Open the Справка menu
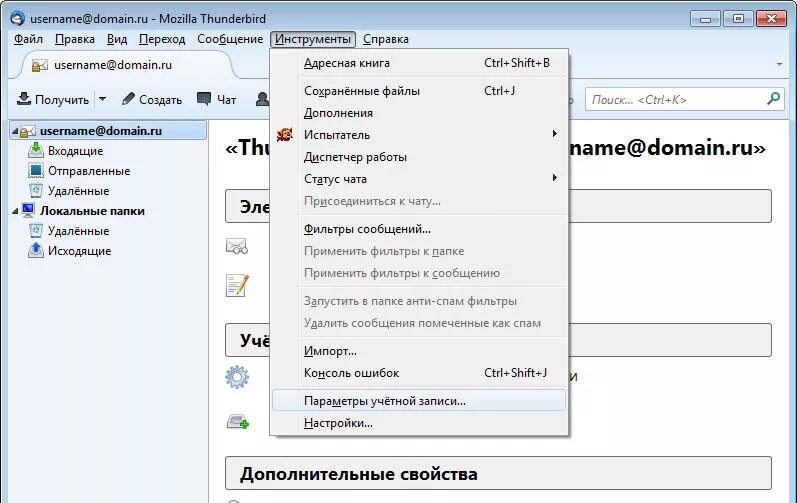The height and width of the screenshot is (503, 797). [x=386, y=39]
